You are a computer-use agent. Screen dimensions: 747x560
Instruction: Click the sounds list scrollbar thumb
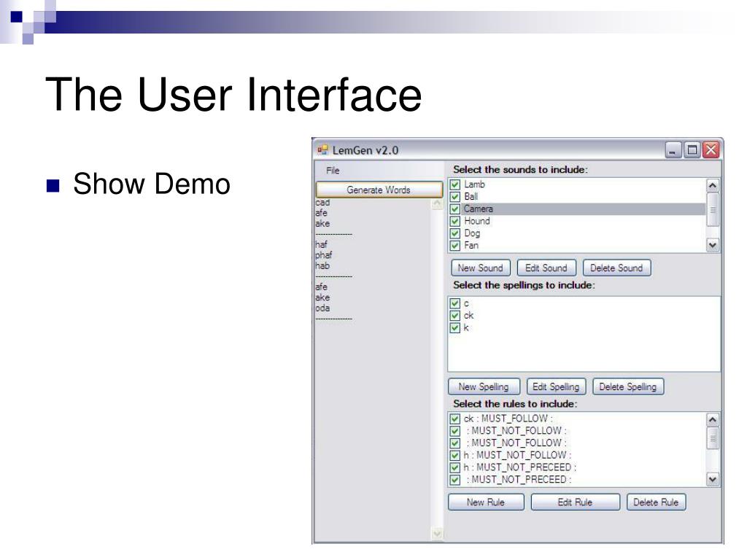713,209
